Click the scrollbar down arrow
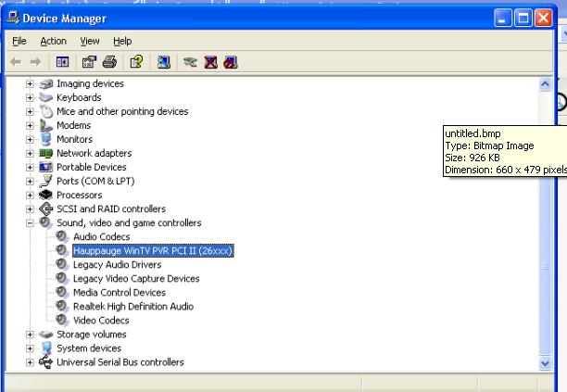The image size is (567, 392). coord(545,363)
